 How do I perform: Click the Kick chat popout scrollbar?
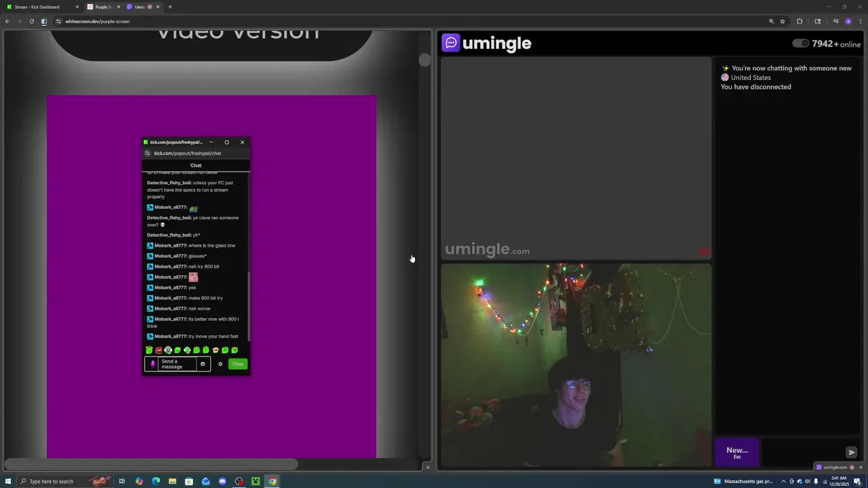point(248,306)
